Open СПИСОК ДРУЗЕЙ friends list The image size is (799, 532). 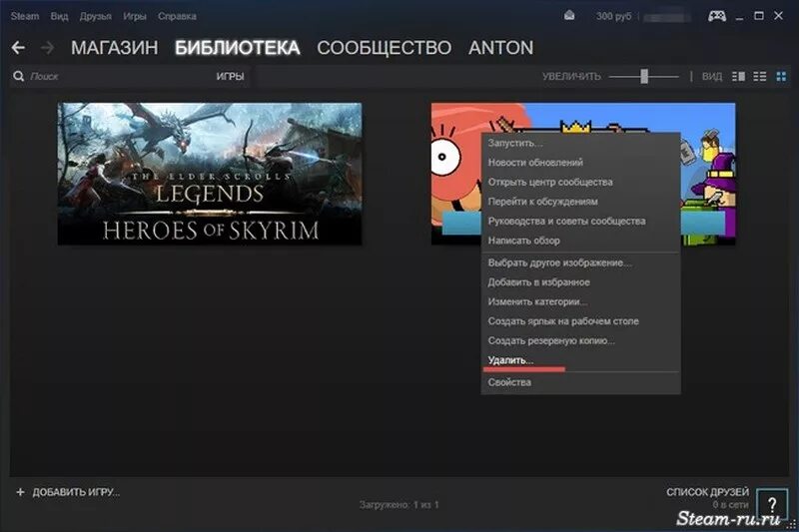(707, 492)
